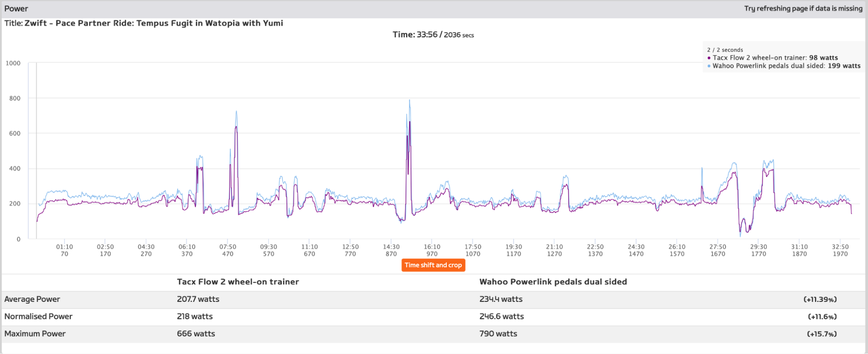Click the Wahoo Powerlink pedals dual sided column header

(553, 282)
